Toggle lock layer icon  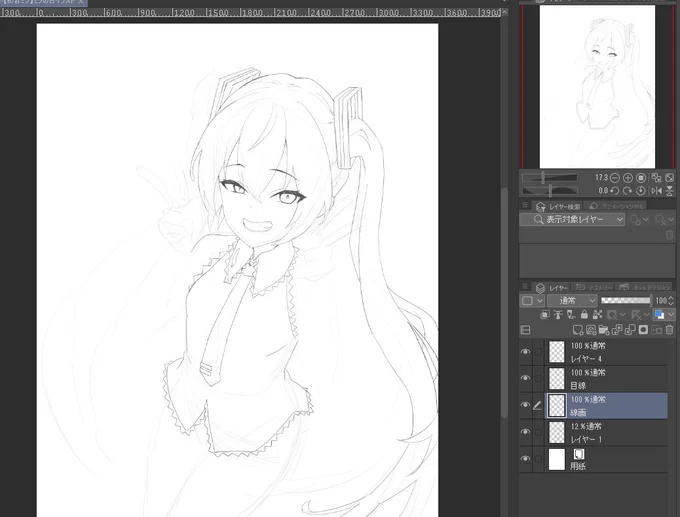coord(584,314)
